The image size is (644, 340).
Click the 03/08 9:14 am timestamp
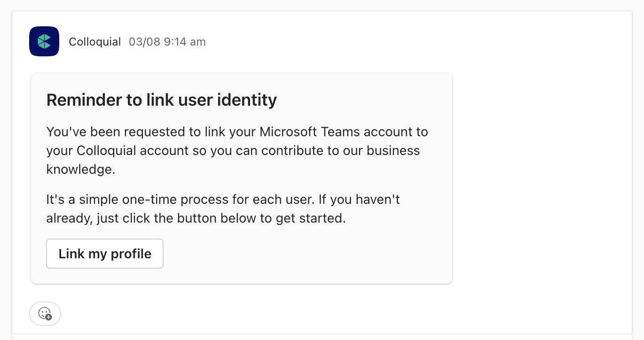coord(167,42)
